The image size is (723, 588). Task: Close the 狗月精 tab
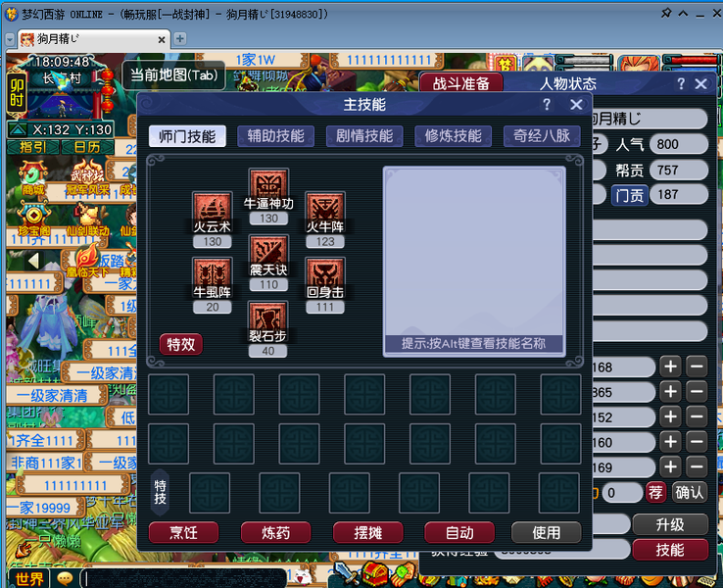[162, 40]
